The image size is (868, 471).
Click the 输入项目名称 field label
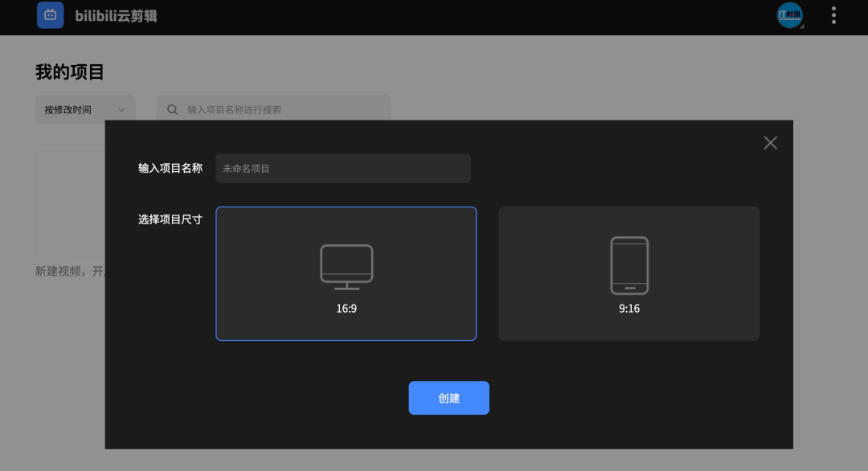[x=170, y=169]
